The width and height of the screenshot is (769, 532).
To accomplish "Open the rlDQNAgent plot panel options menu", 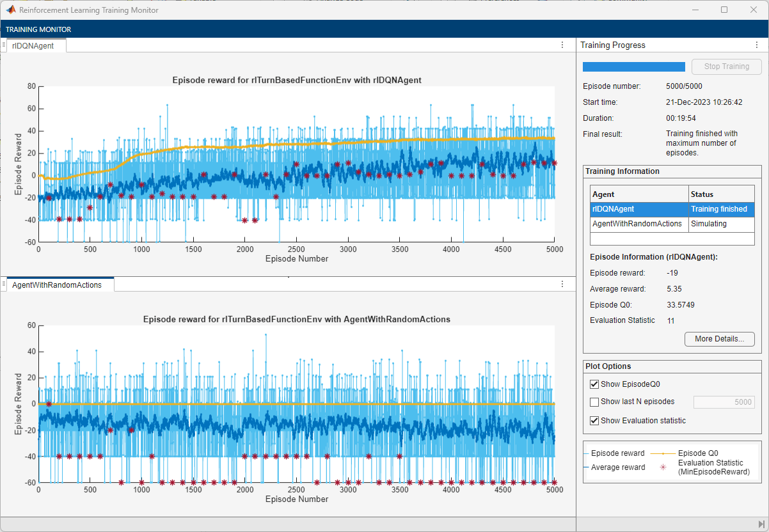I will 562,45.
